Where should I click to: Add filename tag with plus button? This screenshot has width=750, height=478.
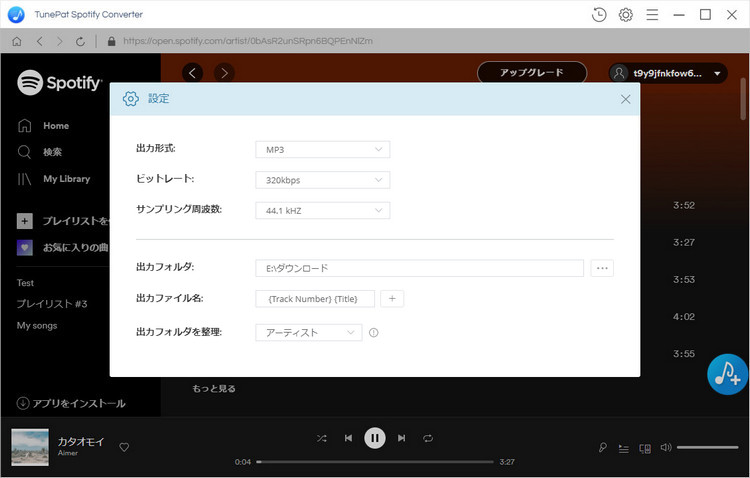(x=392, y=299)
